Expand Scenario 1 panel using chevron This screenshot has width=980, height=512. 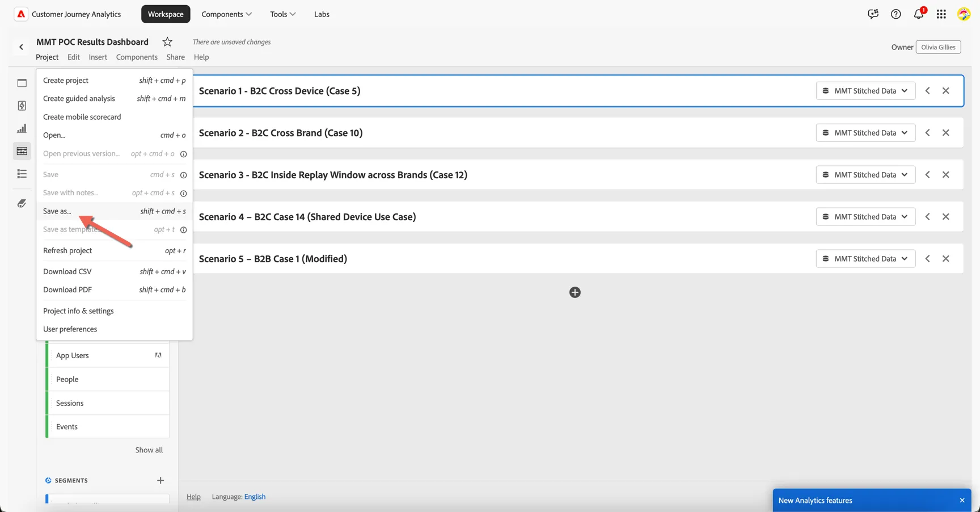click(x=927, y=91)
